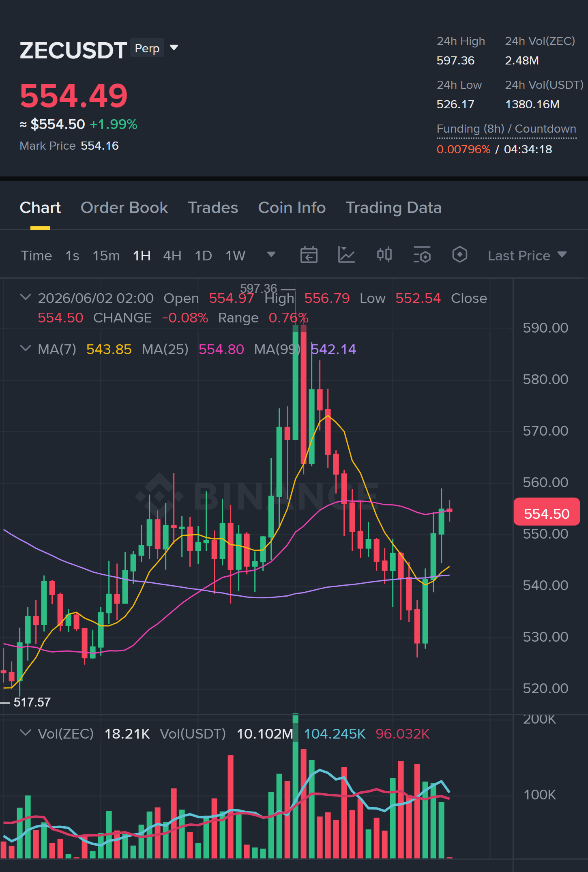Tap the Vol(USDT) 10.102M value
This screenshot has height=872, width=588.
264,734
